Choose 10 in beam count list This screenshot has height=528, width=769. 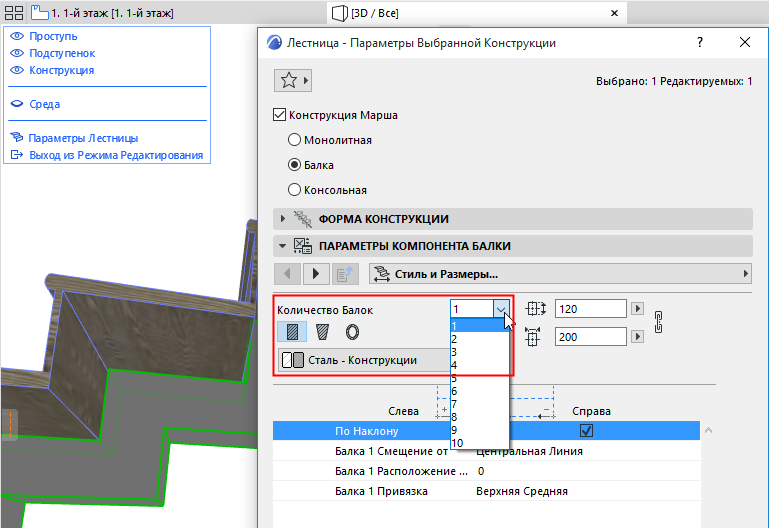pos(480,443)
